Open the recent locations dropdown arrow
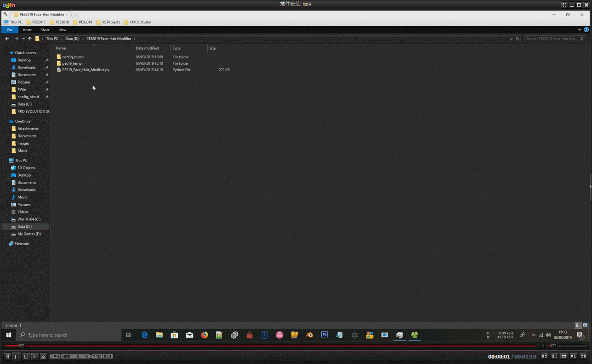 pyautogui.click(x=23, y=39)
